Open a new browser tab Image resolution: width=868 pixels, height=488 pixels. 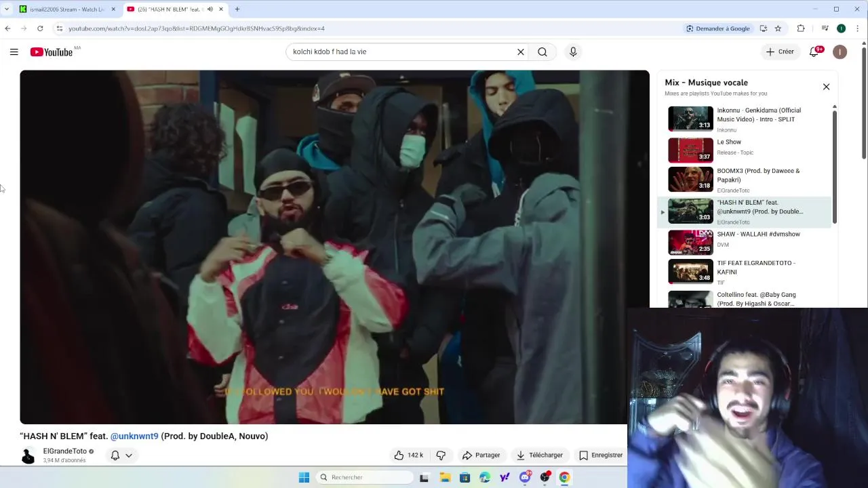click(x=237, y=9)
